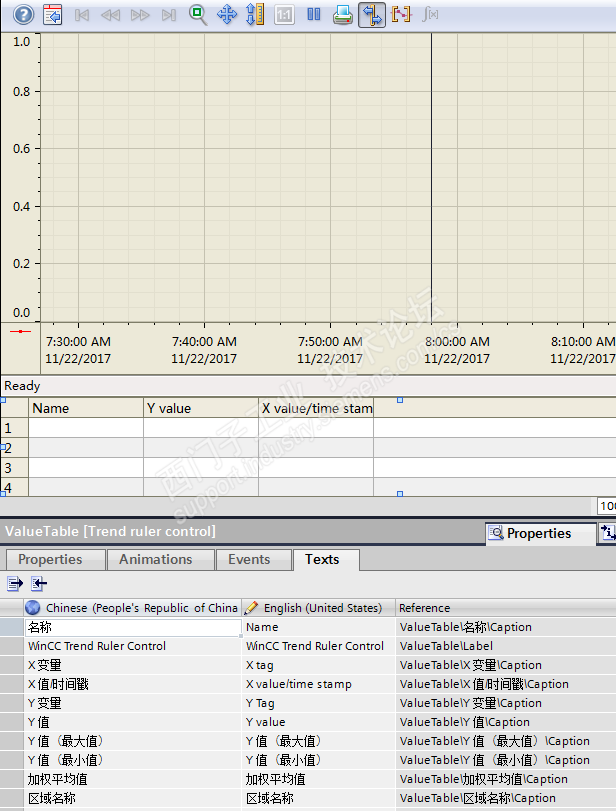Select reference 'ValueTable\Label'

tap(506, 646)
